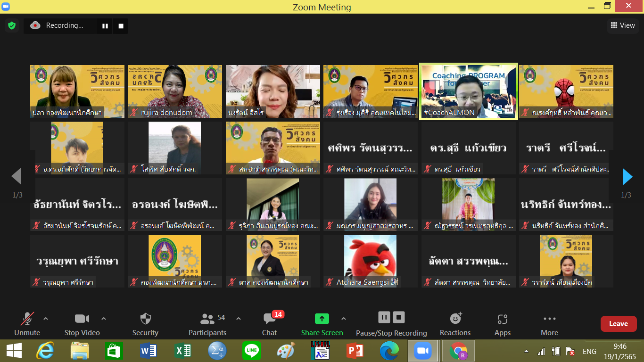Open Windows Start menu
Viewport: 644px width, 362px height.
coord(14,351)
